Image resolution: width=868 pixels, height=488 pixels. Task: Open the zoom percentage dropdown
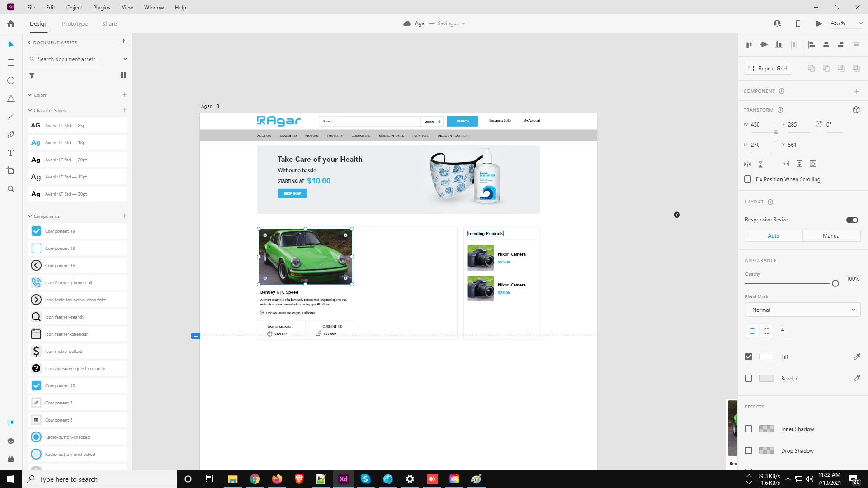click(860, 23)
